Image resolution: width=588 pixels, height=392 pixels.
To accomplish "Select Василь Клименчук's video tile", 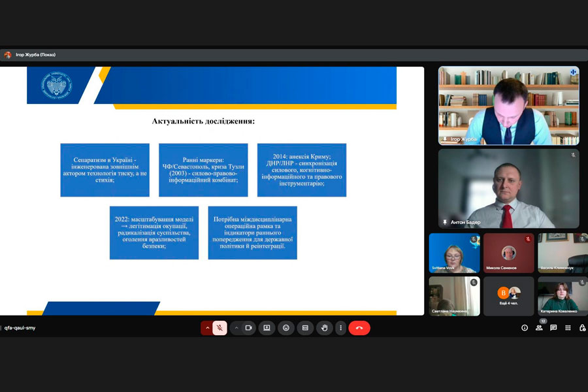I will 563,253.
